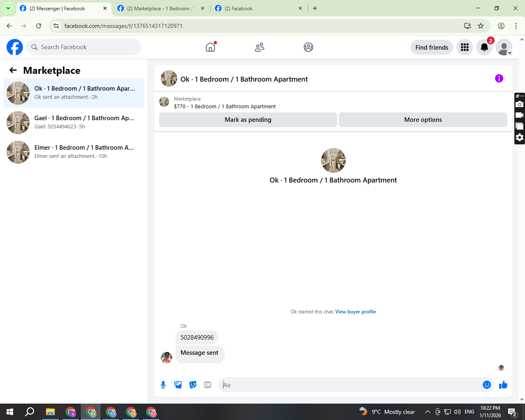Screen dimensions: 525x420
Task: View site information icon in address bar
Action: pyautogui.click(x=56, y=26)
